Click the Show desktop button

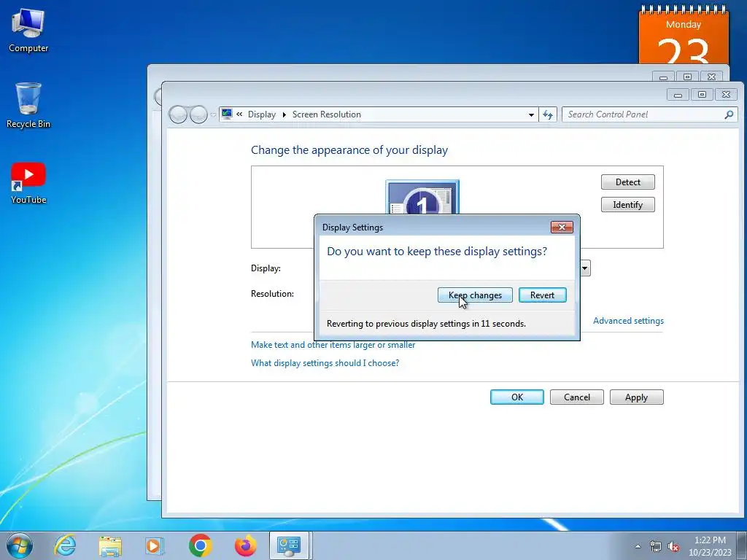742,546
